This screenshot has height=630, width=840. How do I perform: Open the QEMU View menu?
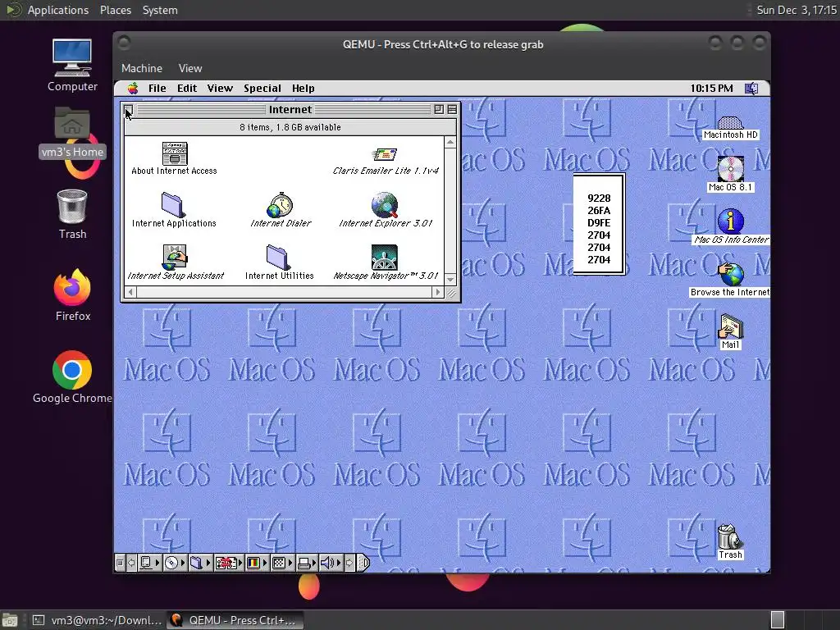click(x=190, y=69)
